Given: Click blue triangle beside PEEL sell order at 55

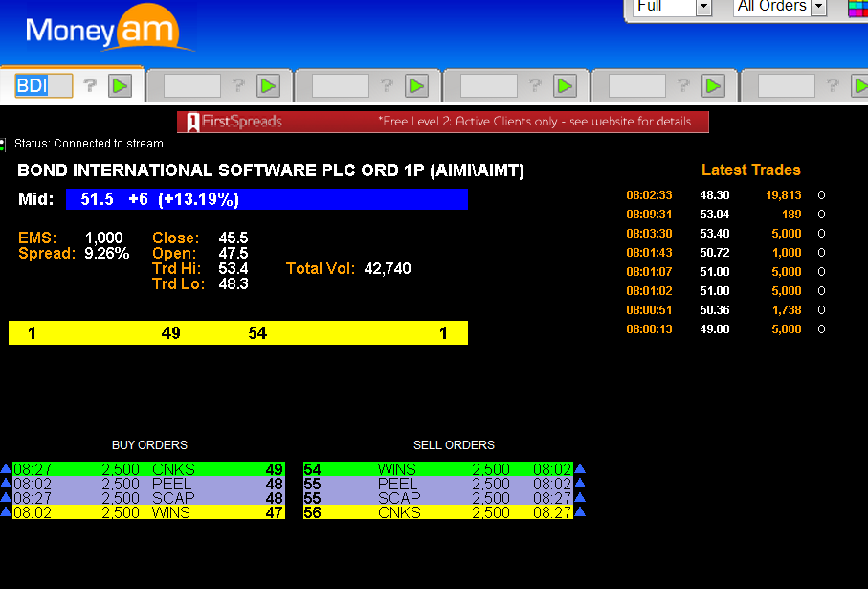Looking at the screenshot, I should (x=580, y=483).
